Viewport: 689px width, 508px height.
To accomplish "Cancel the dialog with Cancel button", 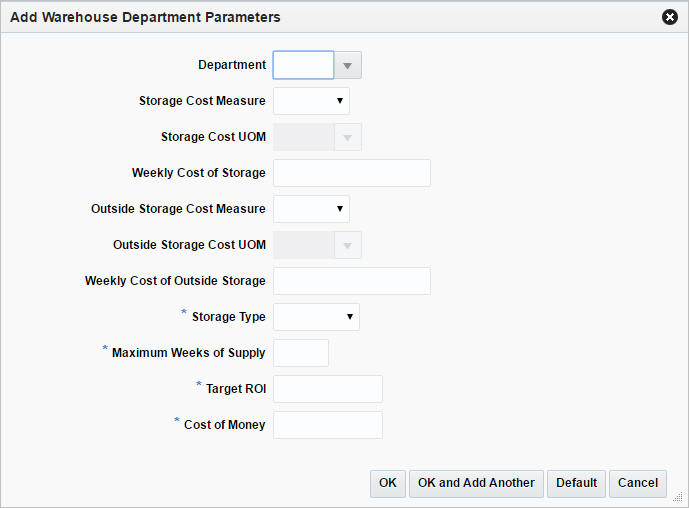I will tap(638, 483).
